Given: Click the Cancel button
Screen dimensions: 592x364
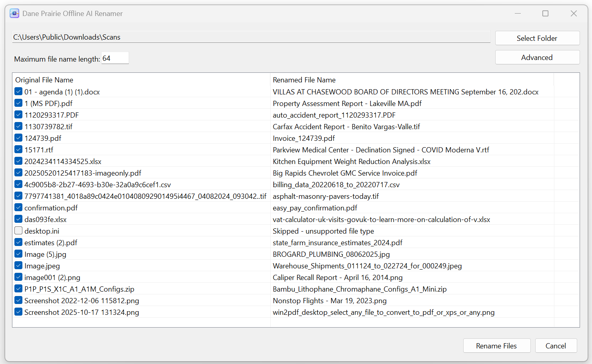Looking at the screenshot, I should pyautogui.click(x=556, y=346).
